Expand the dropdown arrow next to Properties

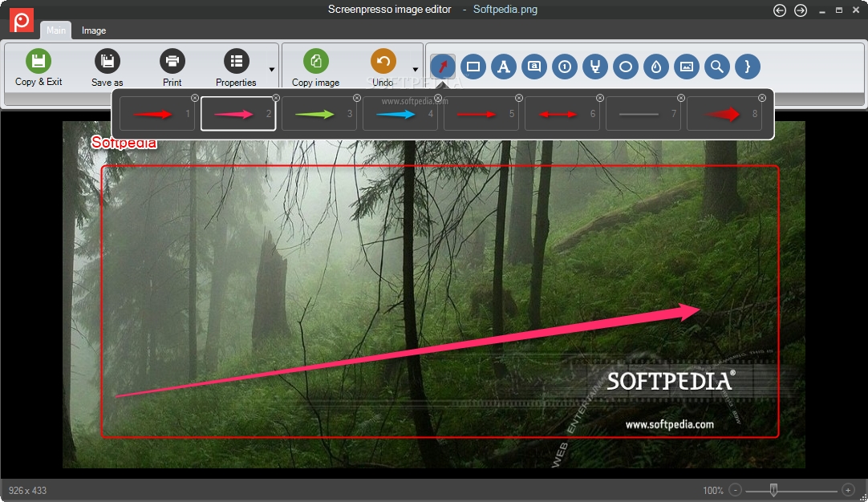coord(272,69)
